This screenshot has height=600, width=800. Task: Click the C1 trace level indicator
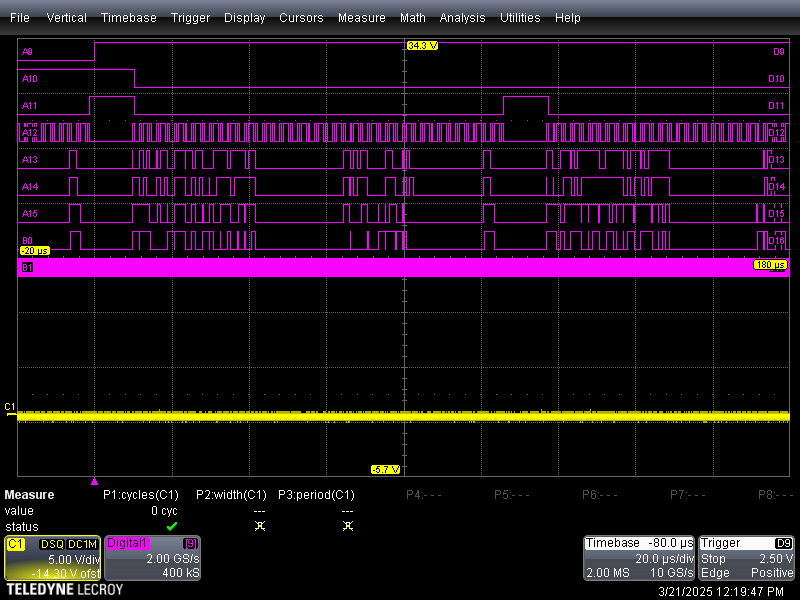[10, 409]
